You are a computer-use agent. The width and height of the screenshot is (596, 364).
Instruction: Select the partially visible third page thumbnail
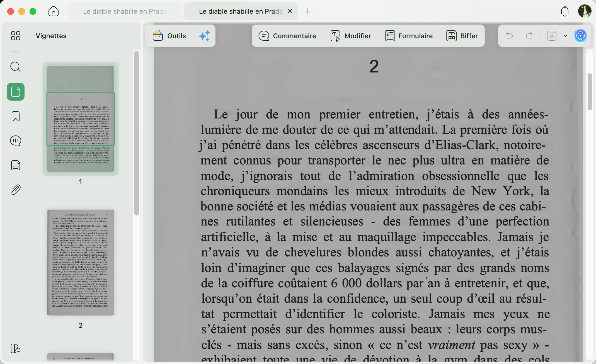81,357
